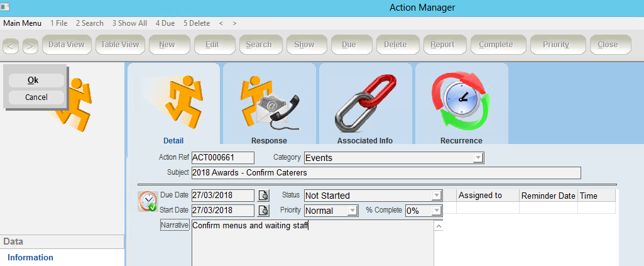Open the Response tab phone icon
The width and height of the screenshot is (644, 266).
(x=270, y=101)
